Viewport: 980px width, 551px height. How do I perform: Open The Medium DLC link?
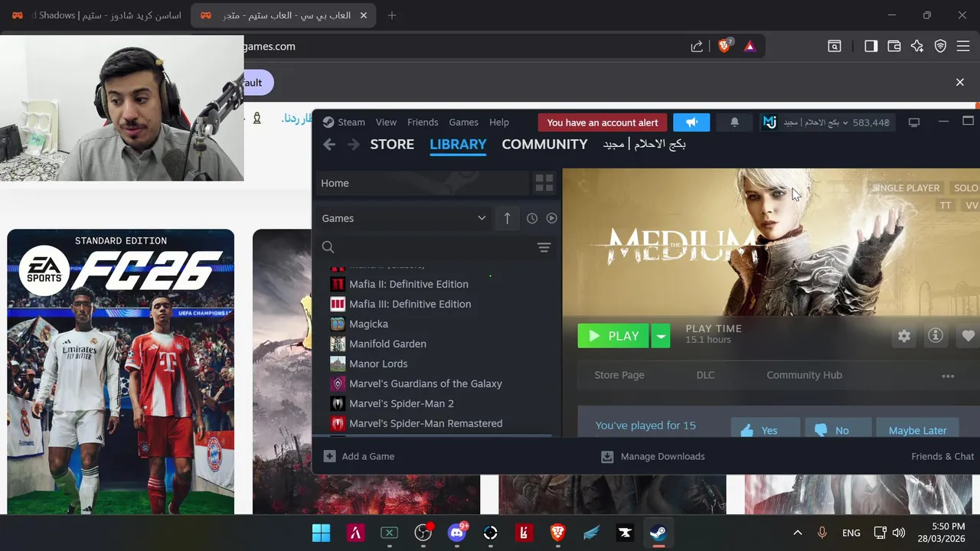click(x=705, y=375)
